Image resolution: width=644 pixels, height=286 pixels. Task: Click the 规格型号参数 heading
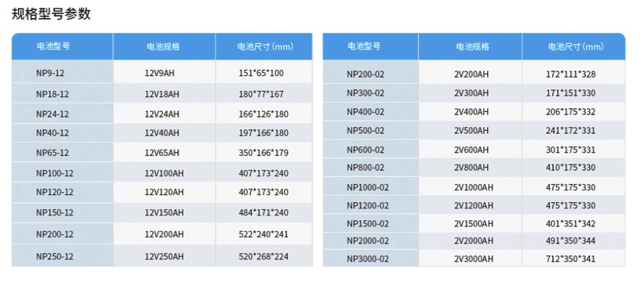point(51,14)
